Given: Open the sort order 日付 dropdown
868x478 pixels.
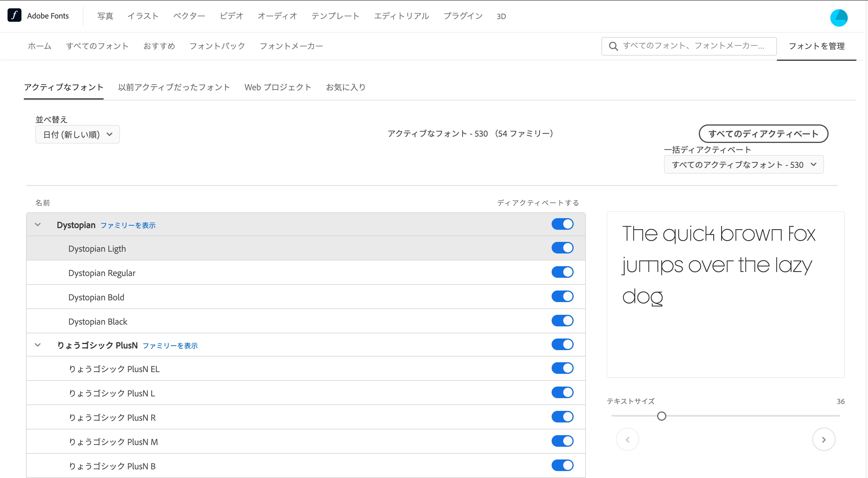Looking at the screenshot, I should point(78,134).
